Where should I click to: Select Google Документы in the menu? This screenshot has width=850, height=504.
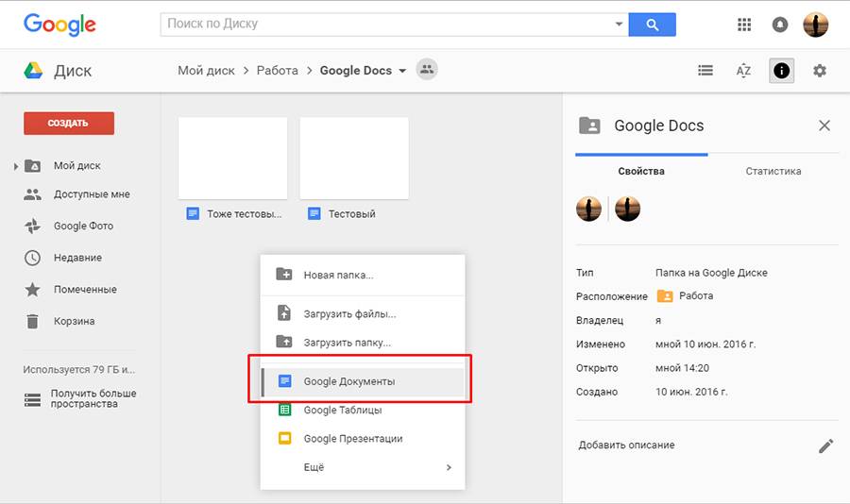pos(363,381)
